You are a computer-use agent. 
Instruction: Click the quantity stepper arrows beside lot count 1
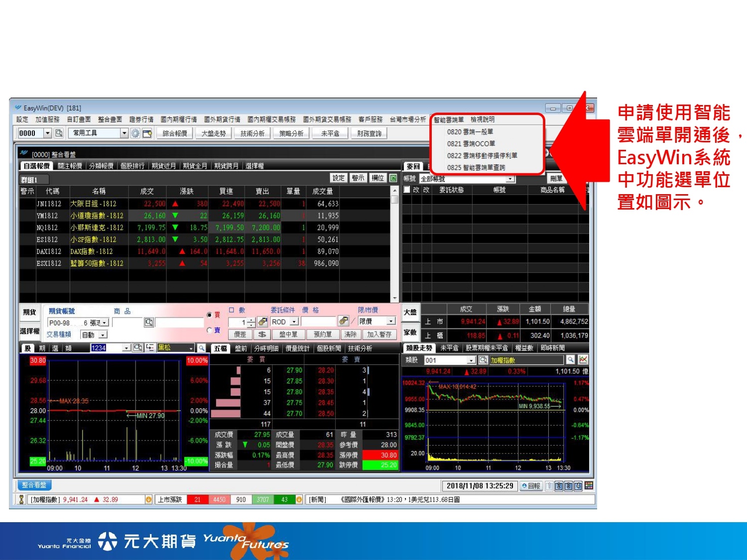[251, 322]
